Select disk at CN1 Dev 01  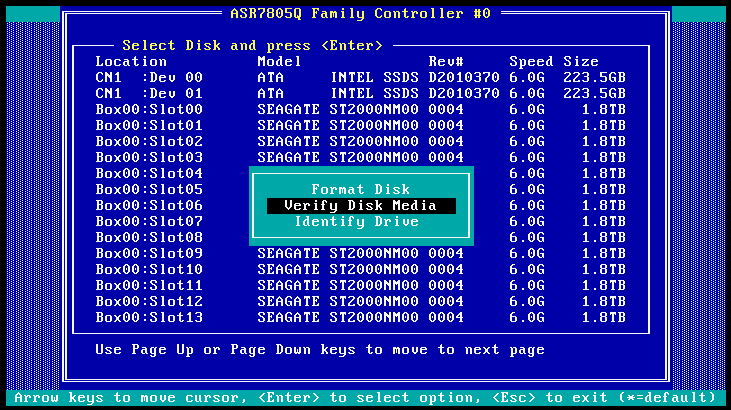point(360,93)
